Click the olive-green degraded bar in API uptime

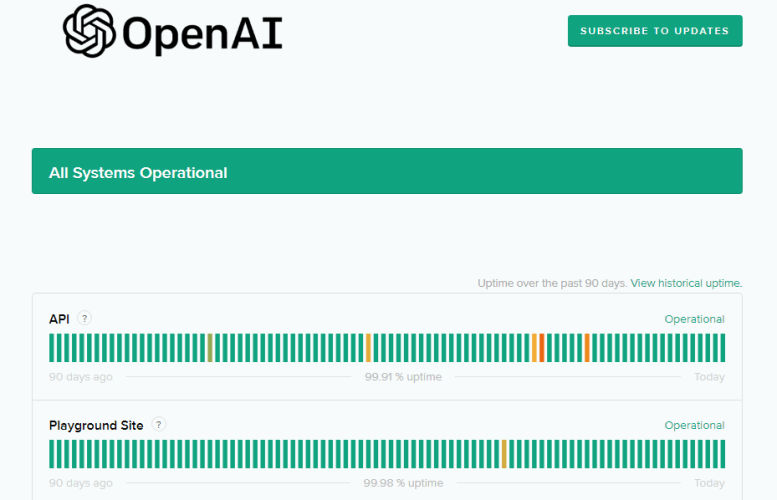click(210, 348)
